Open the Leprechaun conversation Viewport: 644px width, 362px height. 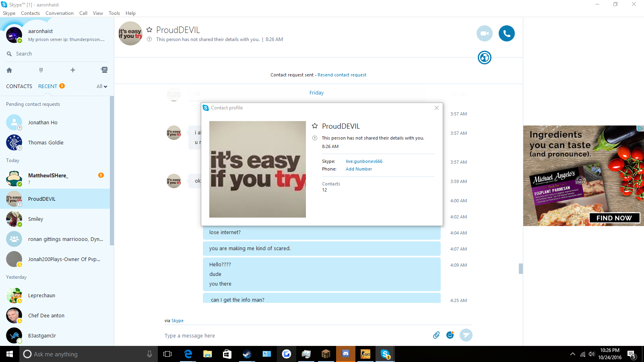pyautogui.click(x=55, y=295)
